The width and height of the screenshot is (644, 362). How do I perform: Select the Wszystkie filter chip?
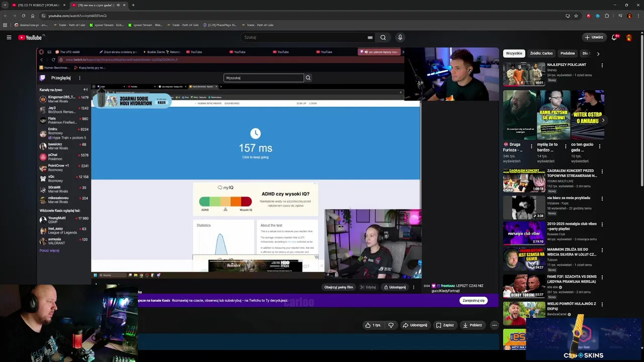point(514,53)
